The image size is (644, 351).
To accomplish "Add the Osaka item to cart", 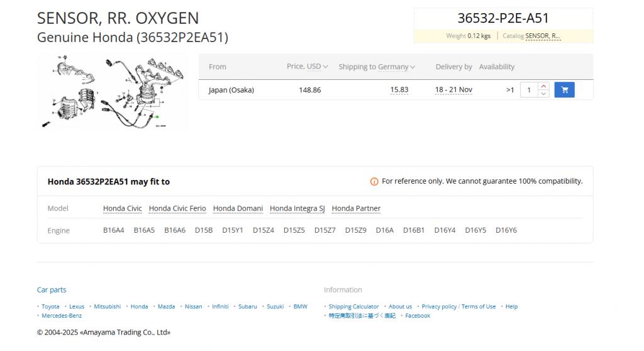I will [x=564, y=90].
